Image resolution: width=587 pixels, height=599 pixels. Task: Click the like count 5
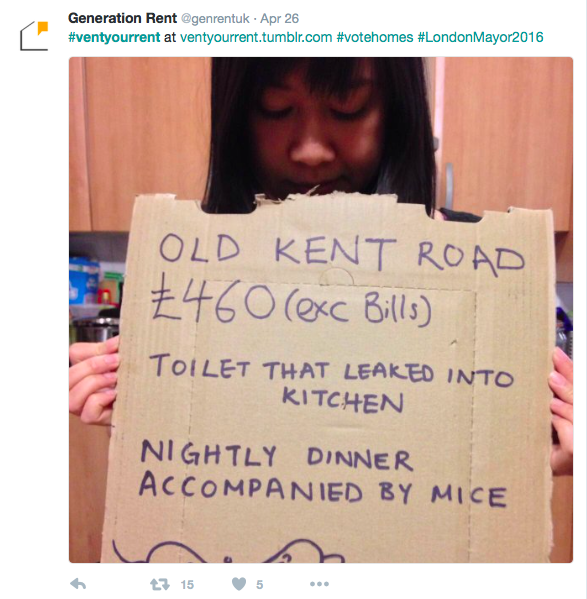260,584
